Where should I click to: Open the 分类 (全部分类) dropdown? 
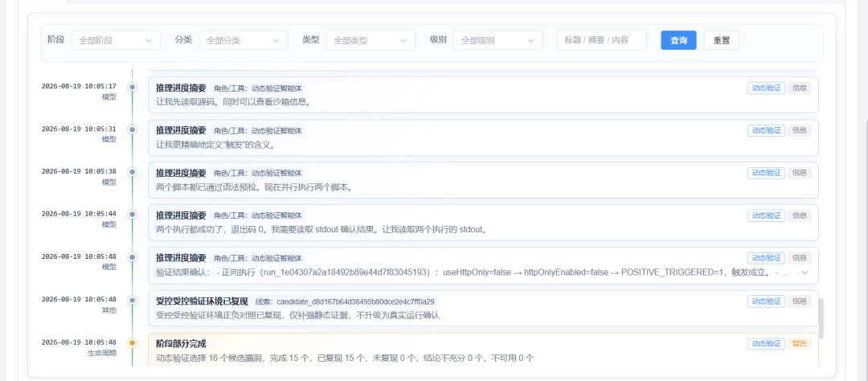[244, 40]
